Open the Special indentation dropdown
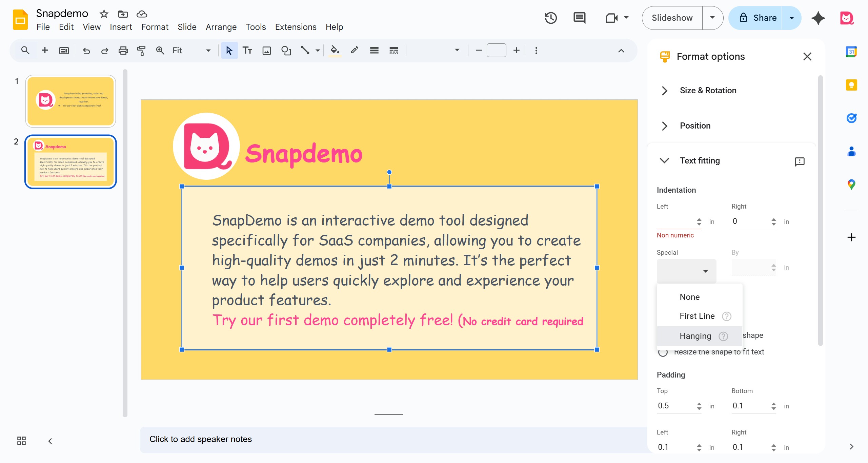 pos(686,271)
